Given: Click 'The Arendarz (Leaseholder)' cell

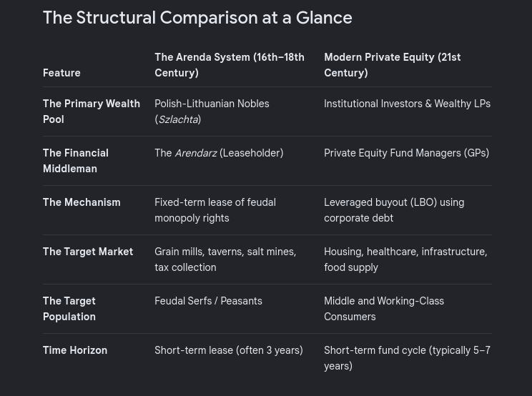Looking at the screenshot, I should tap(219, 153).
